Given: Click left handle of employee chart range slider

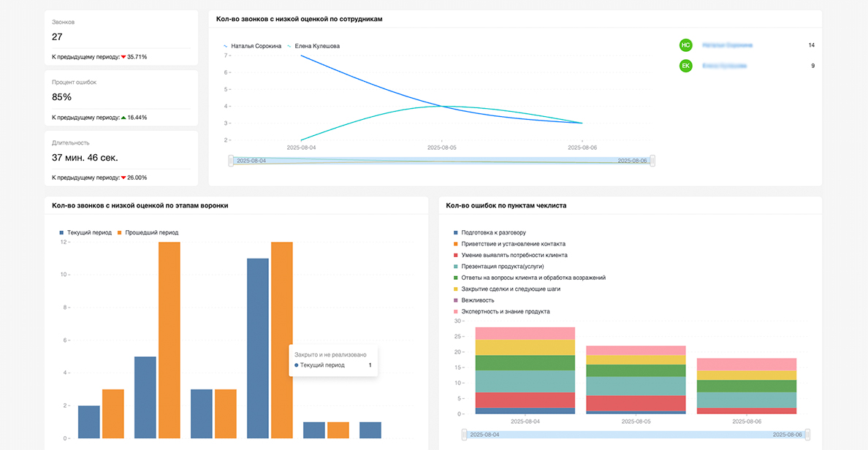Looking at the screenshot, I should (x=231, y=161).
